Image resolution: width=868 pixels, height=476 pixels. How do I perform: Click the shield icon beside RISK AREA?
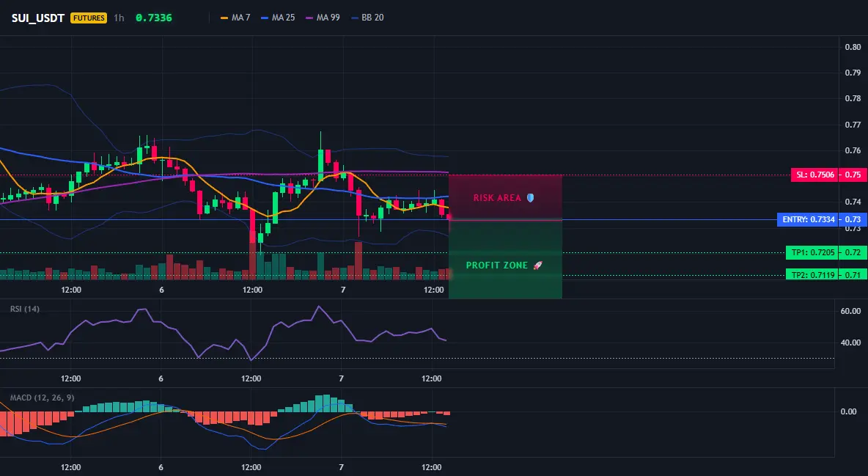click(530, 198)
